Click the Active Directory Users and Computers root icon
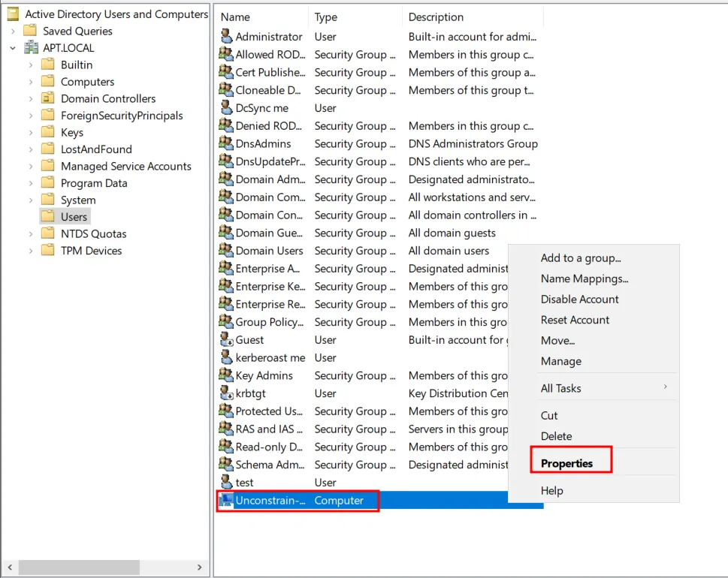Image resolution: width=728 pixels, height=578 pixels. [13, 14]
